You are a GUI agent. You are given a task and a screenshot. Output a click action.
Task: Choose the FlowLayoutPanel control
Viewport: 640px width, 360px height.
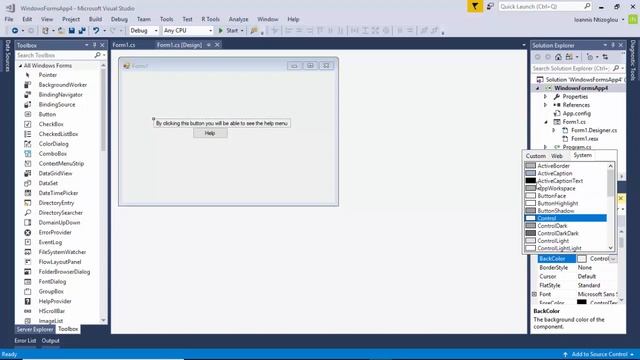pyautogui.click(x=60, y=262)
